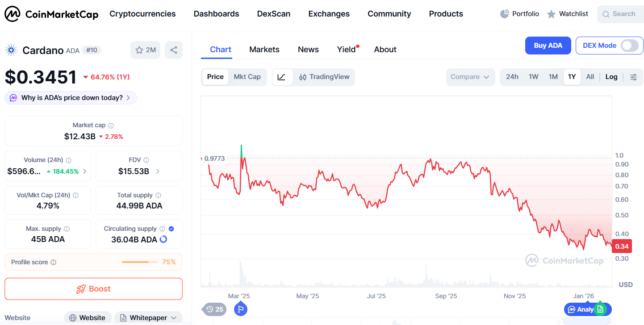
Task: Set chart range to 1Y
Action: coord(572,77)
